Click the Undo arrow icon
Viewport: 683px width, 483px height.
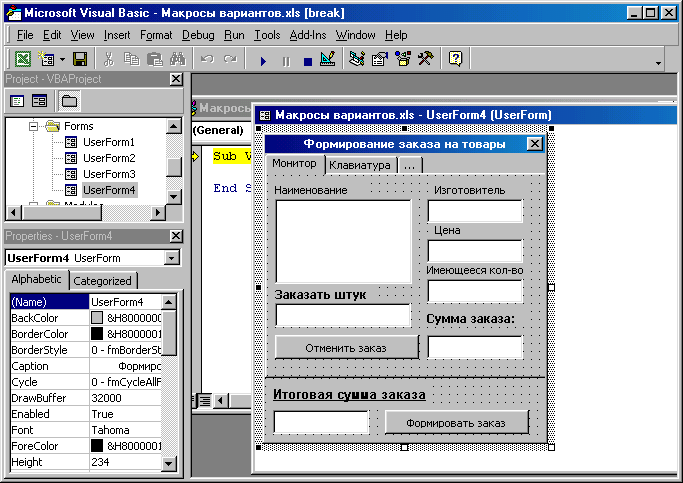(207, 59)
